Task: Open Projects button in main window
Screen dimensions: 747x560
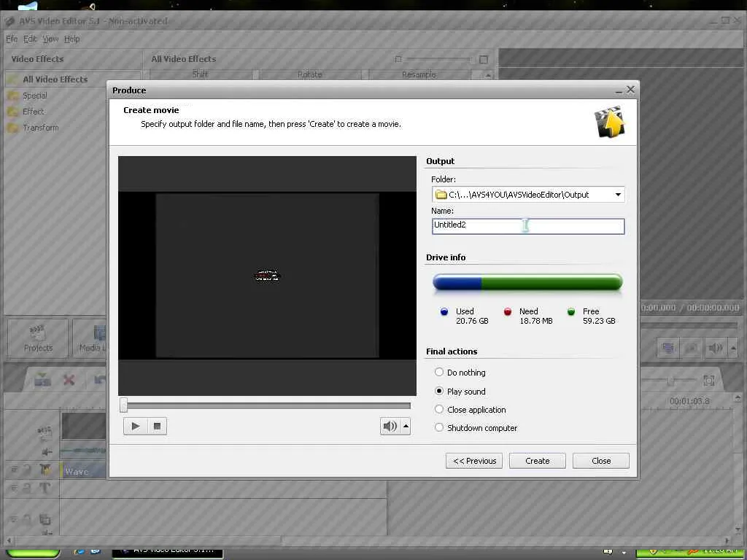Action: 38,338
